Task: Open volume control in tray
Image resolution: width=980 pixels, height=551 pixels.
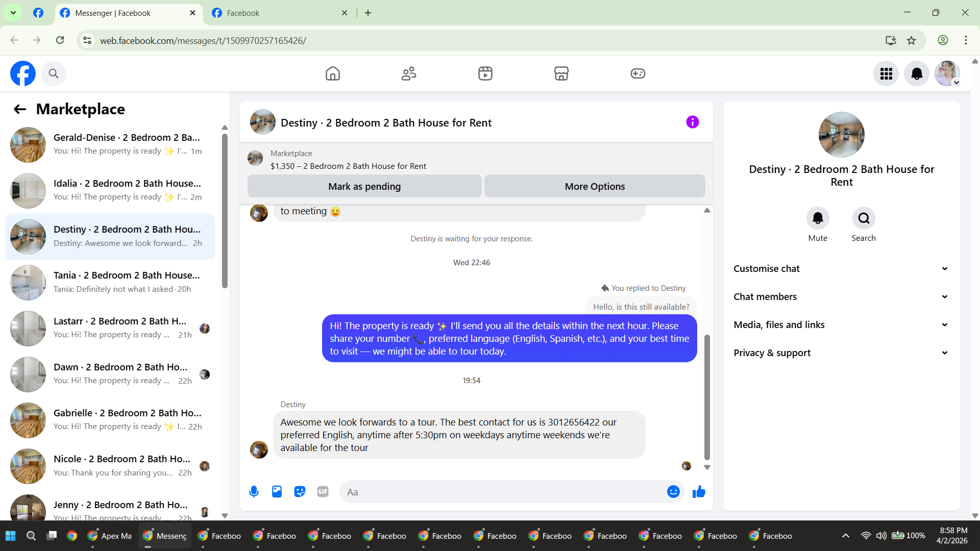Action: click(881, 536)
